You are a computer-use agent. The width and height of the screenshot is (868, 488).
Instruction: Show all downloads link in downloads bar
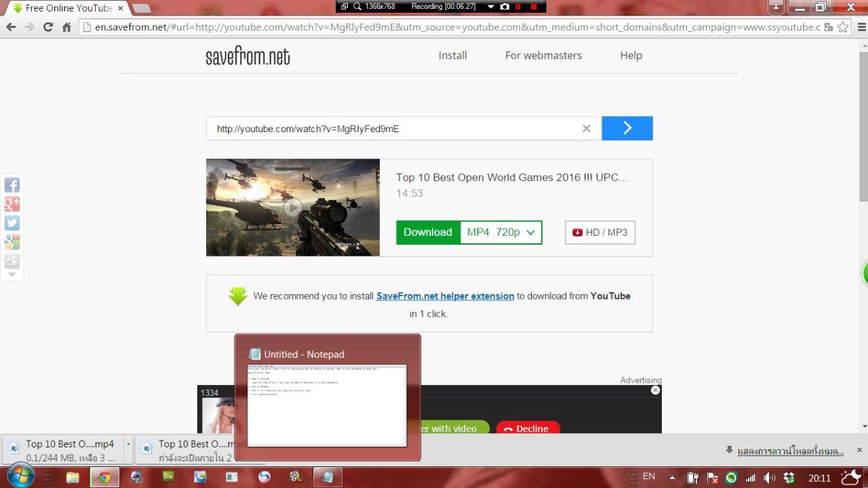coord(790,451)
